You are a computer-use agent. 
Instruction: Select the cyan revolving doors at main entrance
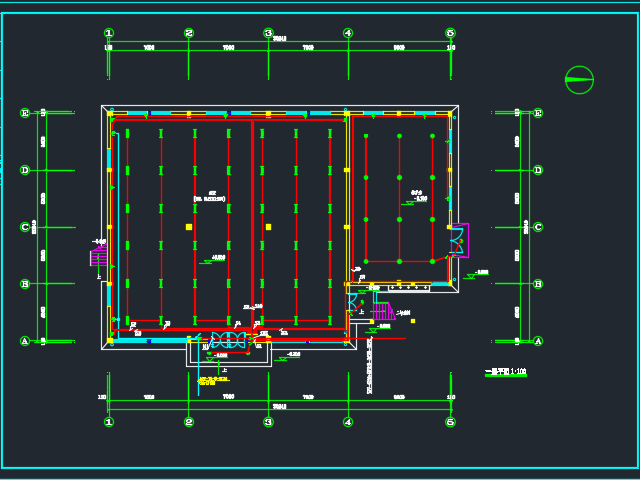[229, 340]
